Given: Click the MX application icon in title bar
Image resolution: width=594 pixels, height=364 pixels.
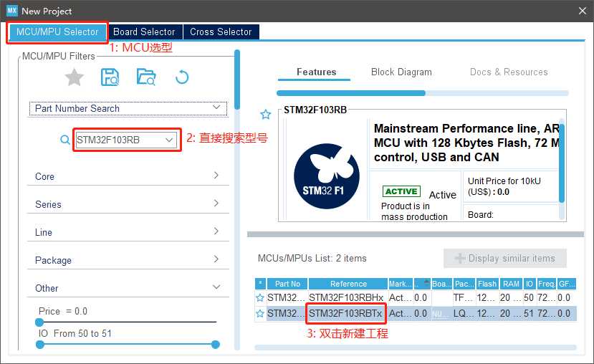Looking at the screenshot, I should tap(11, 11).
